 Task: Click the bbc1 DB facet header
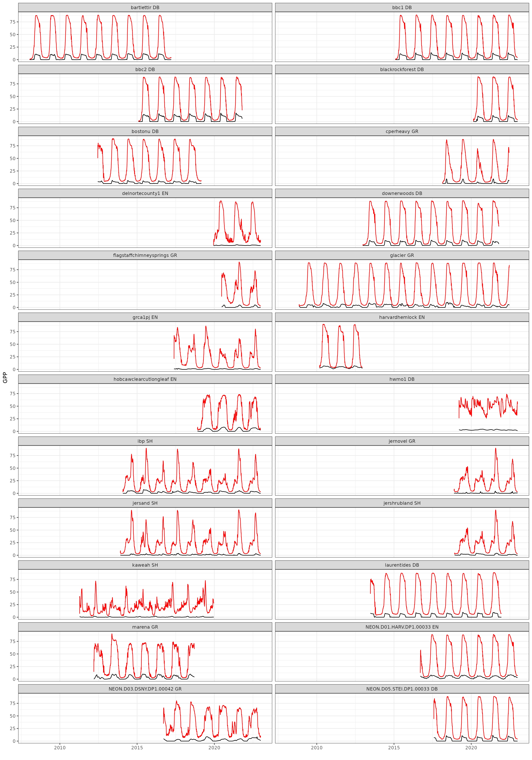click(x=402, y=7)
